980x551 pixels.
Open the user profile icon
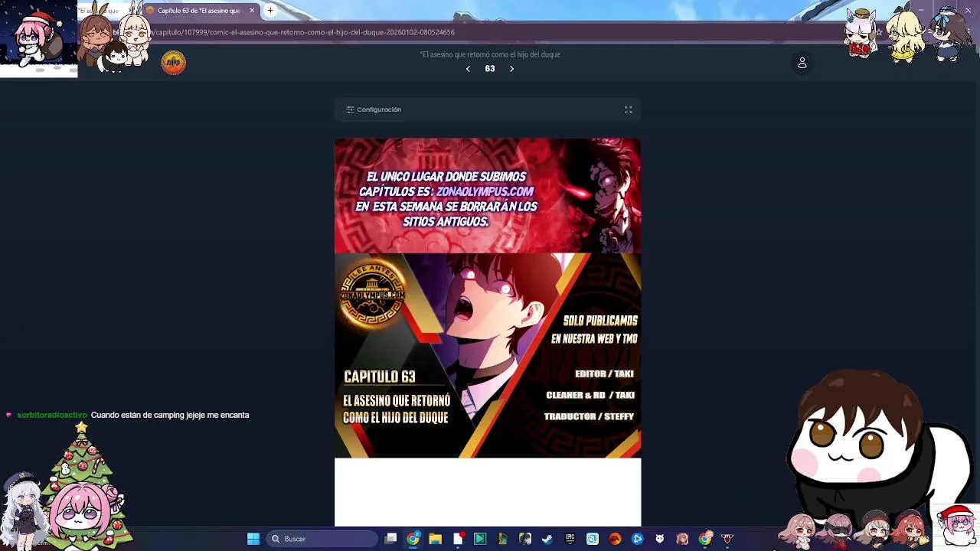click(802, 63)
